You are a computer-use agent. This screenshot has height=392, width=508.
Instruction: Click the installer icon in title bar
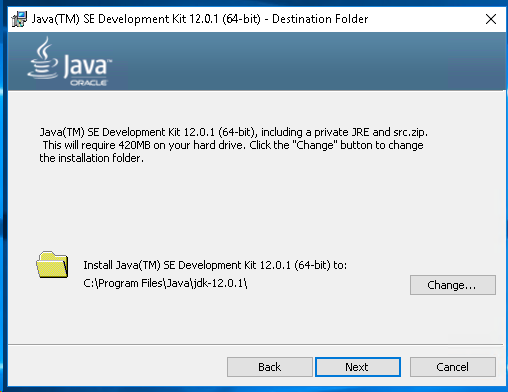point(19,19)
